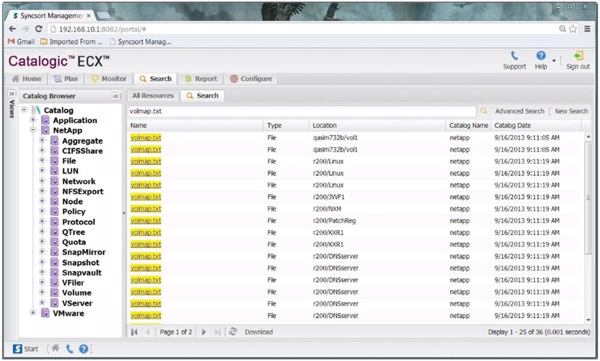This screenshot has height=361, width=600.
Task: Click in the volmap.txt search field
Action: click(x=302, y=111)
